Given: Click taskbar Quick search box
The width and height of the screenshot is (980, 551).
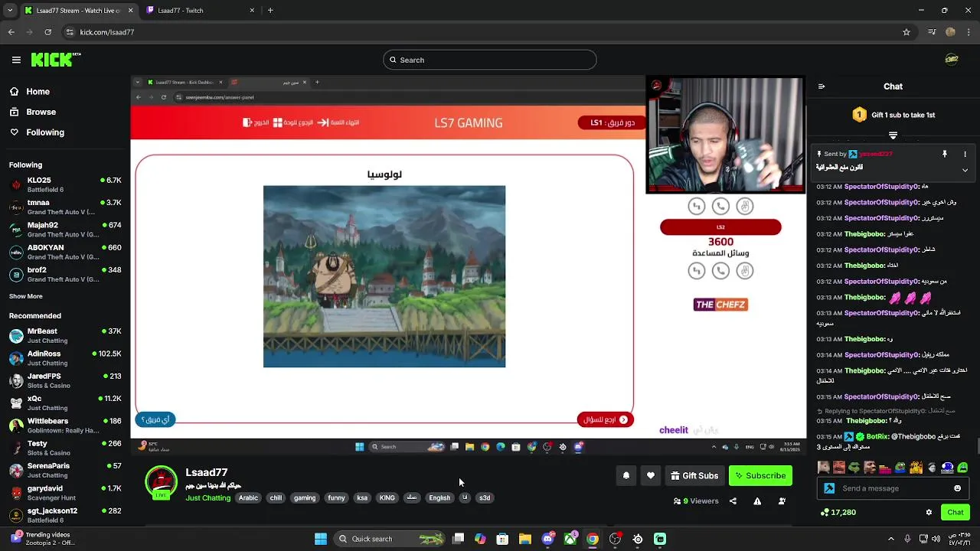Looking at the screenshot, I should [390, 539].
